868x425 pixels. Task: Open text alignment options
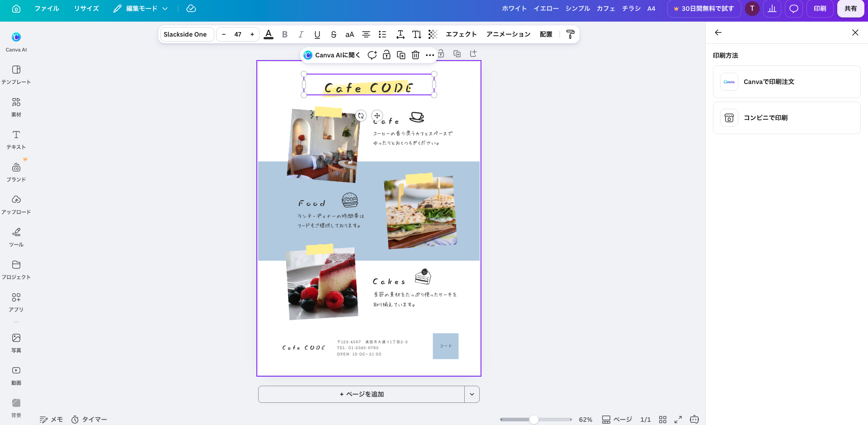pos(366,34)
